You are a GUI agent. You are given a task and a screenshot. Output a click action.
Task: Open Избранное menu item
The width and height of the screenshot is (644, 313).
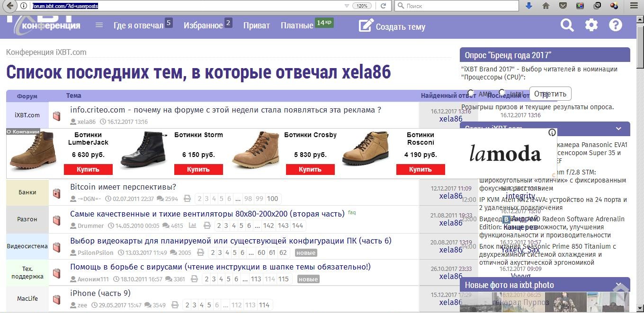click(203, 26)
